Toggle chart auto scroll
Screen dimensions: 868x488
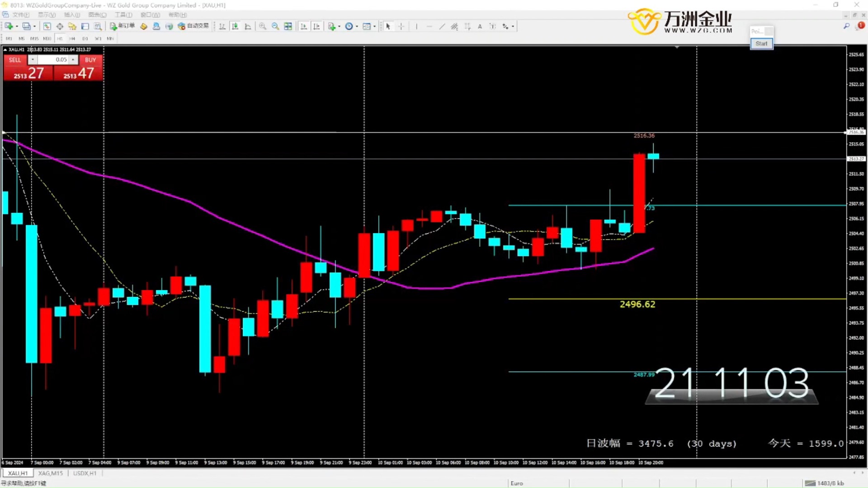click(x=304, y=26)
